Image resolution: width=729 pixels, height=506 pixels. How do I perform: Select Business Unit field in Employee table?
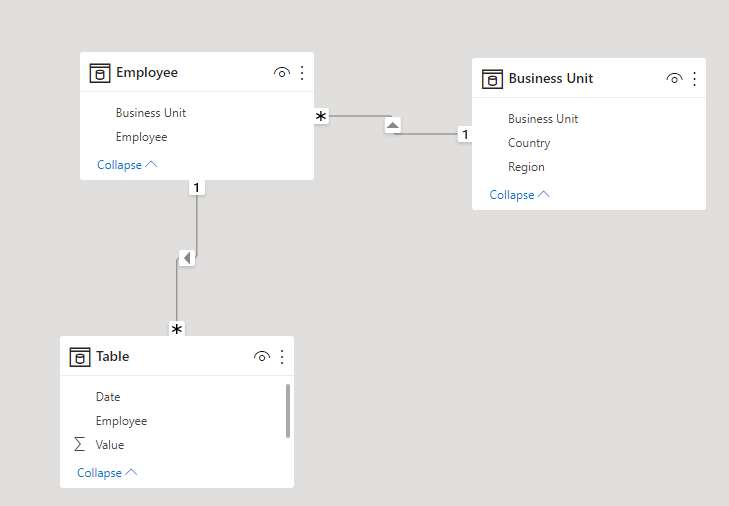click(151, 113)
